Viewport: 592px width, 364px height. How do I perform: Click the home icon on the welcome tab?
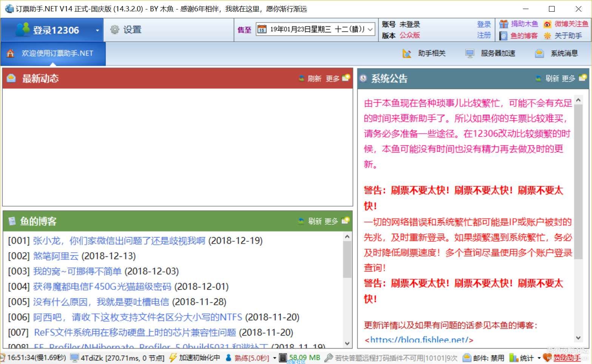coord(10,53)
